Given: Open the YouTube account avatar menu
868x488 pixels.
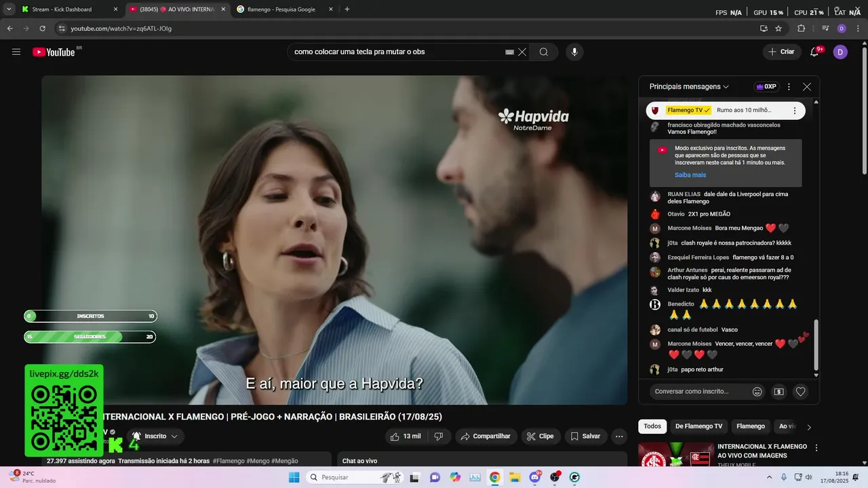Looking at the screenshot, I should pos(840,52).
